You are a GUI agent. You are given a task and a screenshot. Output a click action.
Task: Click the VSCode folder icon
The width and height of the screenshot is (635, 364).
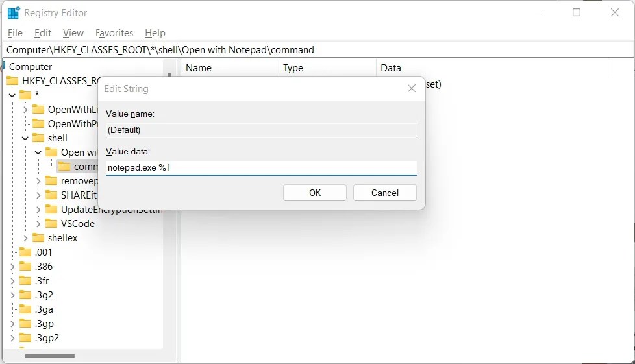[51, 223]
